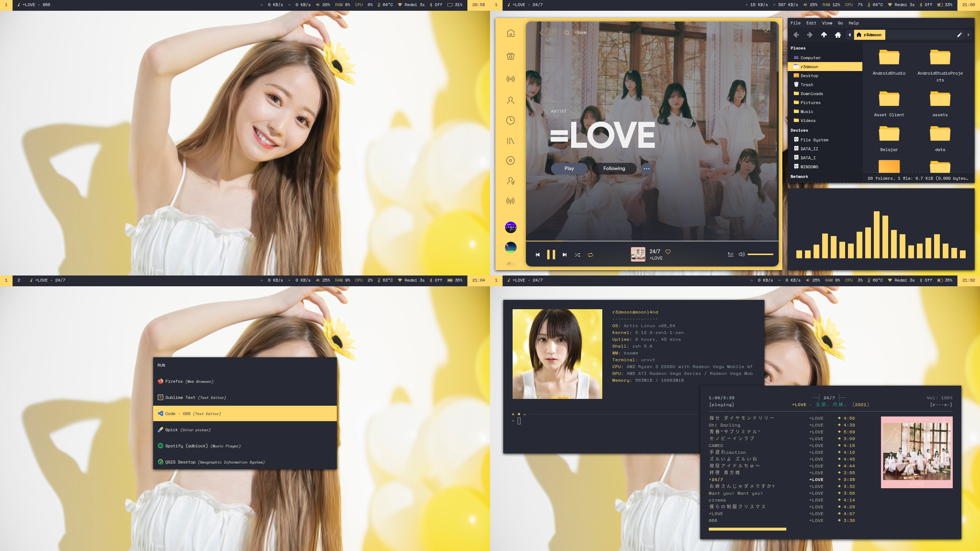Launch Firefox from the RUN launcher
Viewport: 980px width, 551px height.
pos(245,381)
